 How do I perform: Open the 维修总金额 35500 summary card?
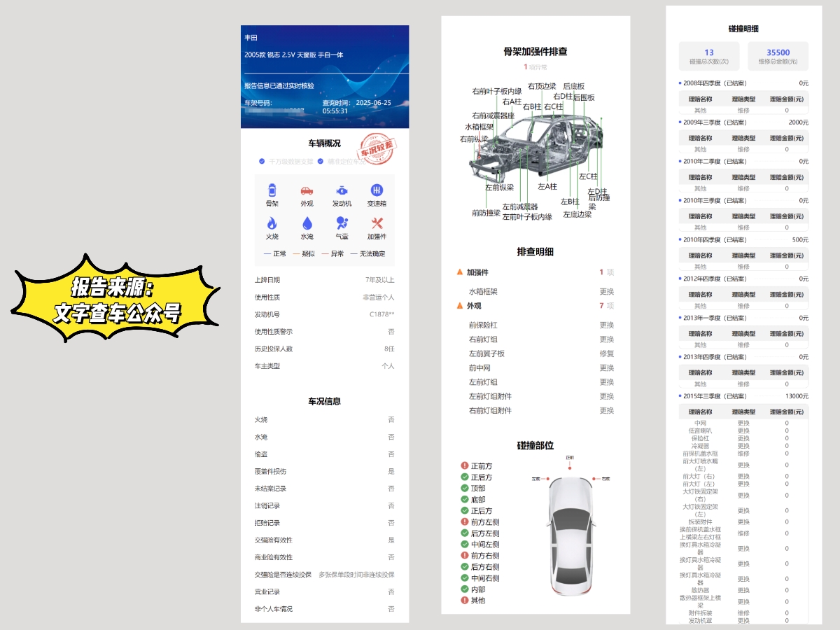(x=778, y=57)
